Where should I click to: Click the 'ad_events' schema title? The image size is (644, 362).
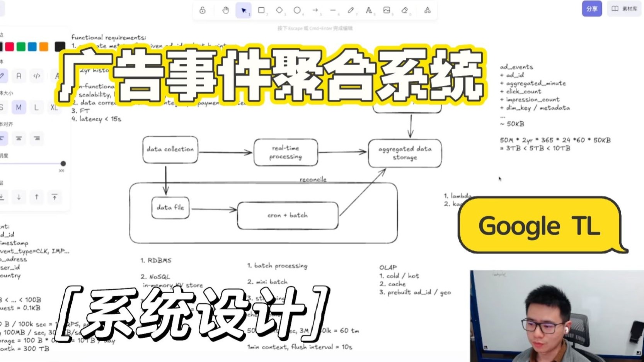pos(516,67)
